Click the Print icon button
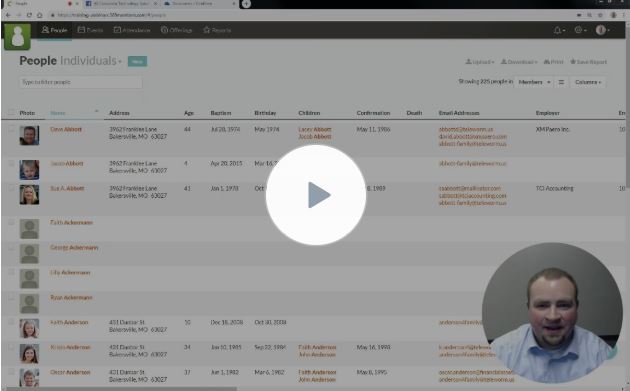 [x=553, y=62]
